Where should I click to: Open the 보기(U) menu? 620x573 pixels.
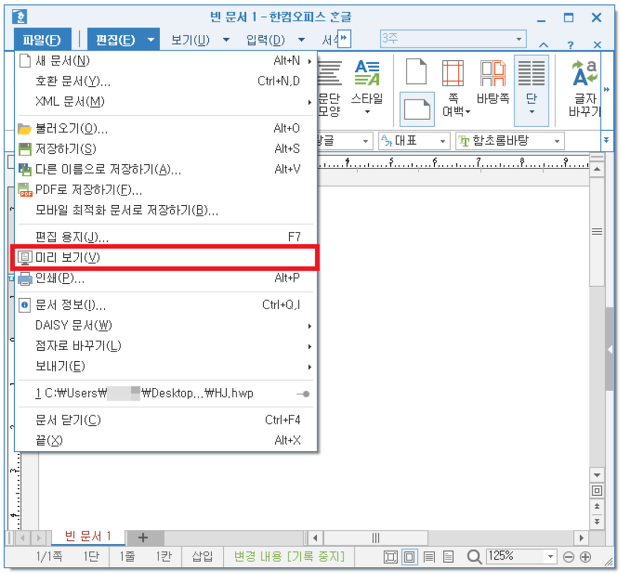coord(190,40)
